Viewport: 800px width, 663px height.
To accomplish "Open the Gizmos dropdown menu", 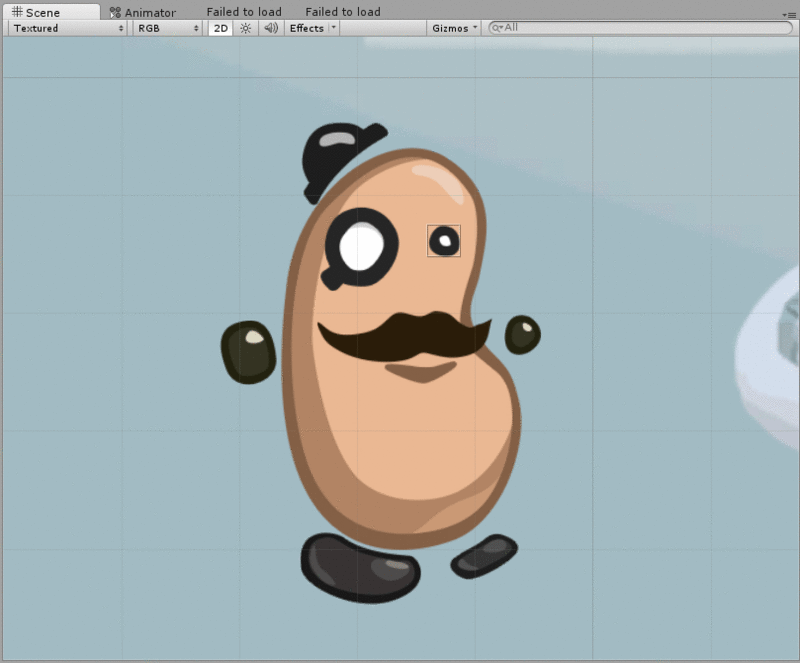I will coord(454,29).
